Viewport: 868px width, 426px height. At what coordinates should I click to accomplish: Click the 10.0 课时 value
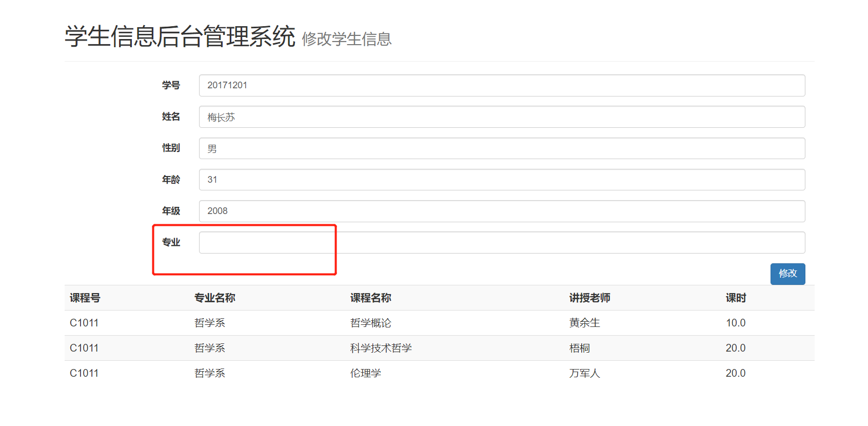736,323
